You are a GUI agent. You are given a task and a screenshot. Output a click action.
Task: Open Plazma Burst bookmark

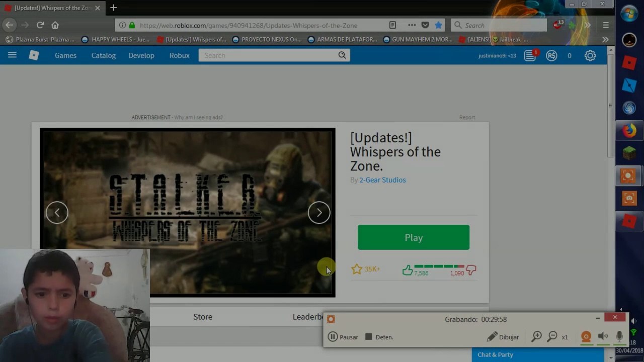click(x=40, y=39)
